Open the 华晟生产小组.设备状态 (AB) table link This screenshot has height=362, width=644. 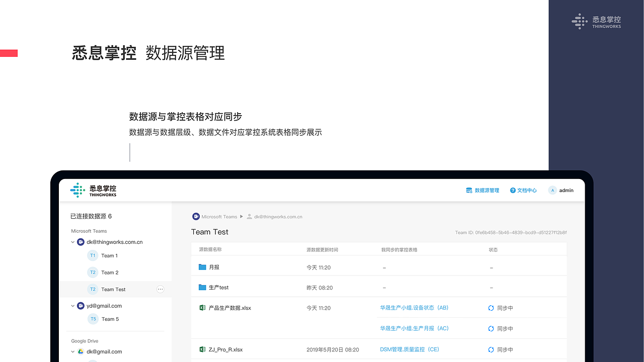[x=414, y=308]
